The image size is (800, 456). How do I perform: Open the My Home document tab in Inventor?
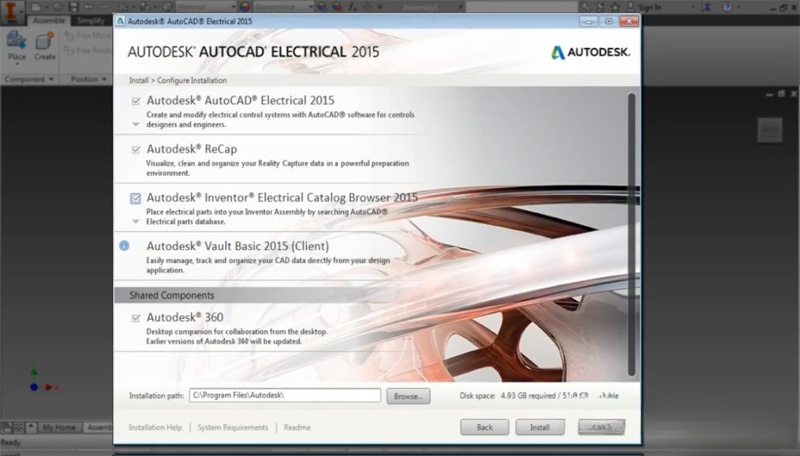[59, 427]
